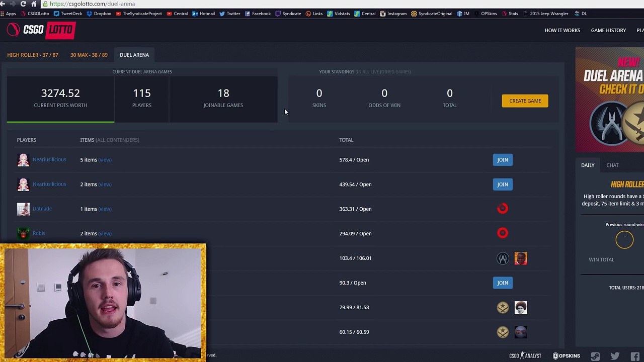The width and height of the screenshot is (644, 362).
Task: Open Apps bookmark in bookmarks bar
Action: (8, 14)
